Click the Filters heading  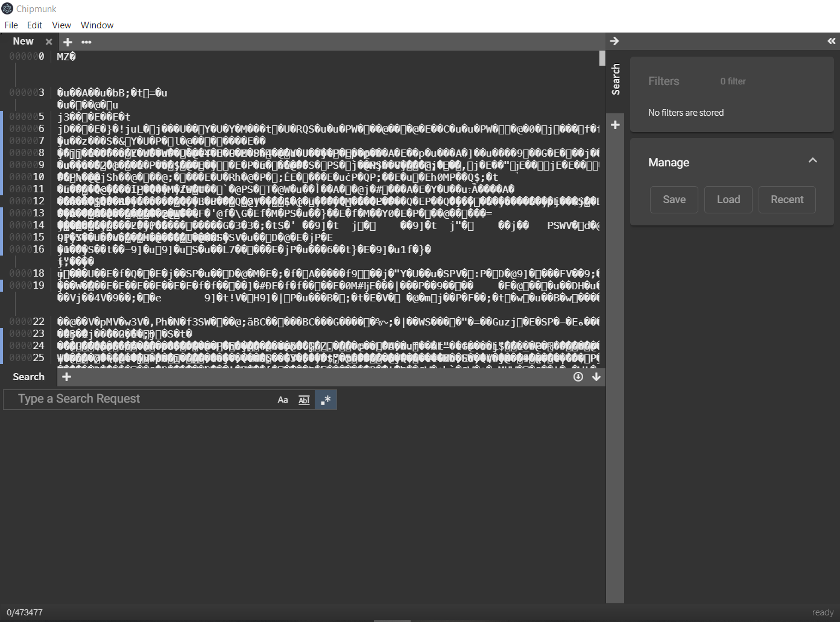pyautogui.click(x=663, y=81)
